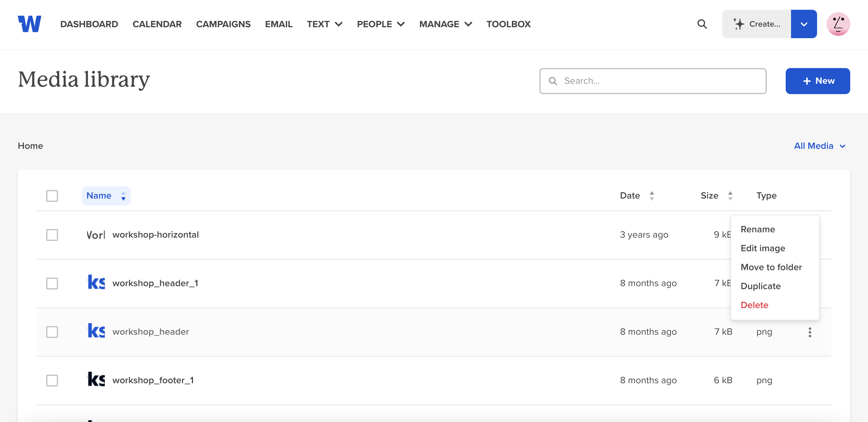The image size is (868, 422).
Task: Click the workshop_footer_1 file name
Action: (x=153, y=380)
